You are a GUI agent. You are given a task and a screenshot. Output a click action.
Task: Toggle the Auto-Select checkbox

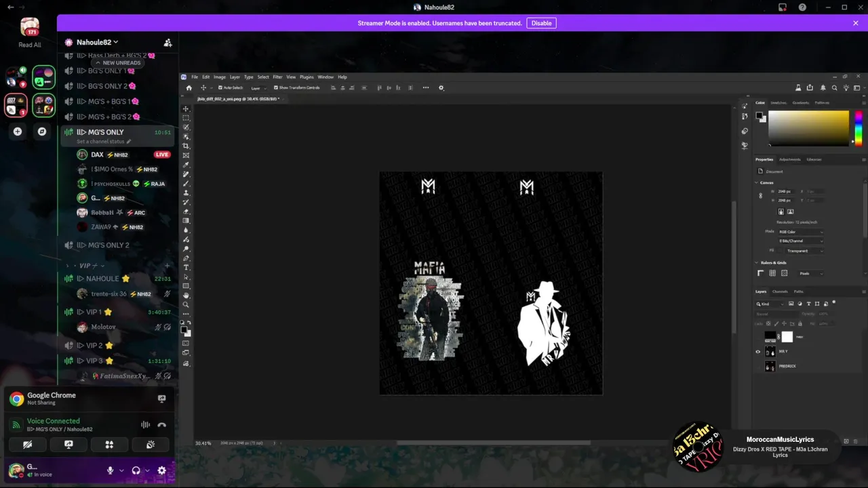220,87
